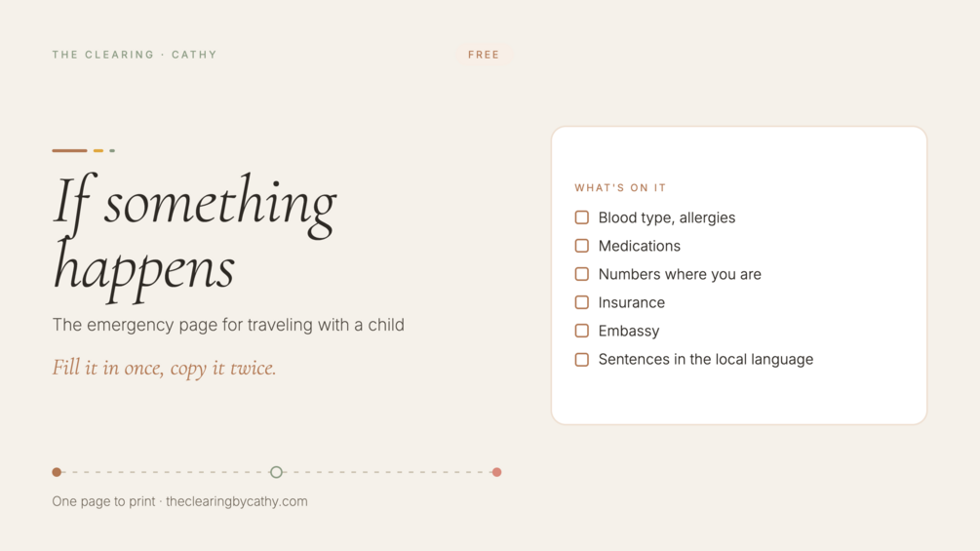980x551 pixels.
Task: Select the brown starting dot on timeline
Action: click(57, 472)
